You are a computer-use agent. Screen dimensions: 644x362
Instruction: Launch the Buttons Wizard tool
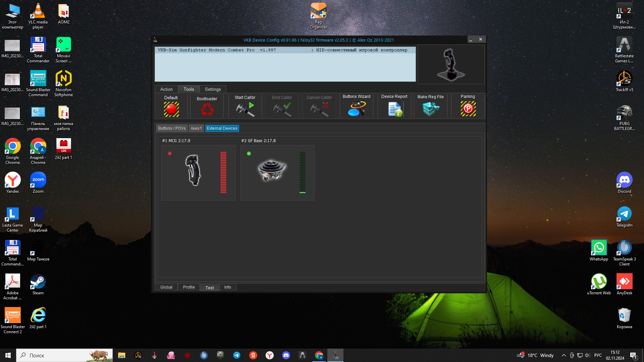pyautogui.click(x=357, y=109)
